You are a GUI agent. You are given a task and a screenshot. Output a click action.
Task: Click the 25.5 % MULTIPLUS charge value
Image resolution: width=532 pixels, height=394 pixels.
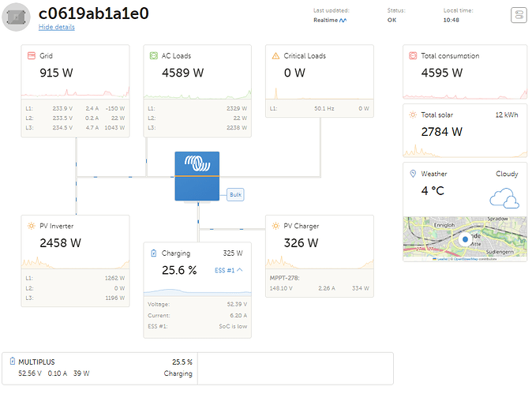182,362
